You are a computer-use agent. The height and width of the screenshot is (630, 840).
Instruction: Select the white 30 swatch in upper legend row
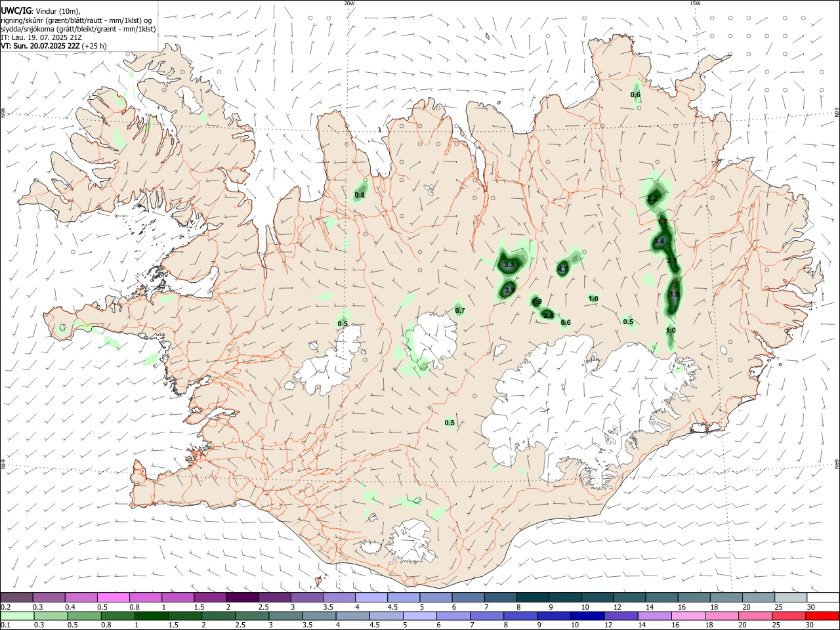822,597
